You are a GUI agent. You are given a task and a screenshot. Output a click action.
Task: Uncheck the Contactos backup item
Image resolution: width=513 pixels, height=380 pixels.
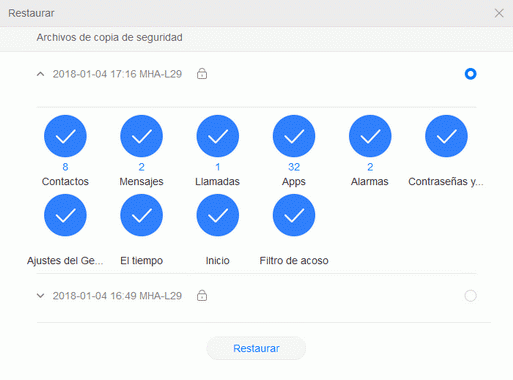(x=65, y=136)
